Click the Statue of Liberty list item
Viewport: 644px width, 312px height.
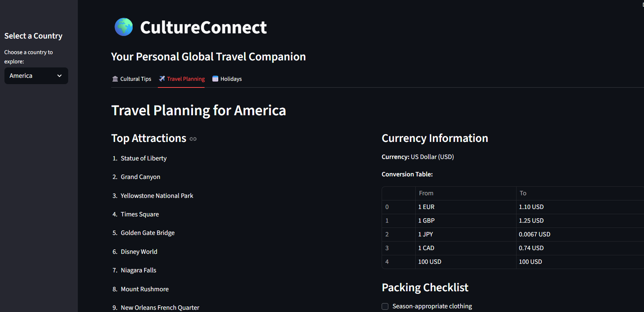pyautogui.click(x=143, y=158)
